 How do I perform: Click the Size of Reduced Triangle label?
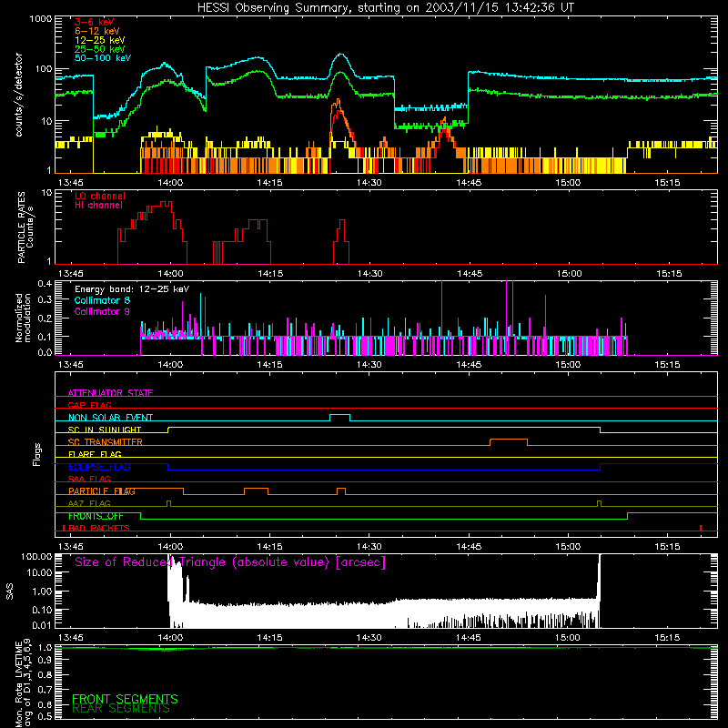click(x=230, y=562)
